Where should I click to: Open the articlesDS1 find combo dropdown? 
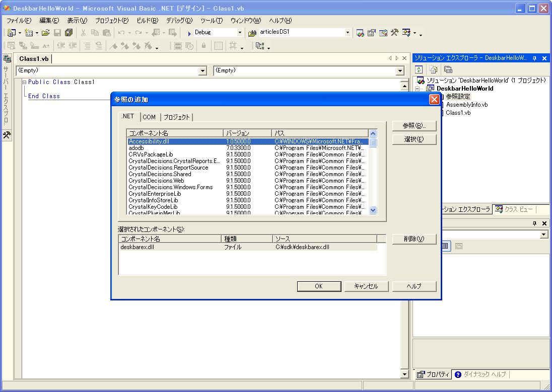click(x=348, y=32)
